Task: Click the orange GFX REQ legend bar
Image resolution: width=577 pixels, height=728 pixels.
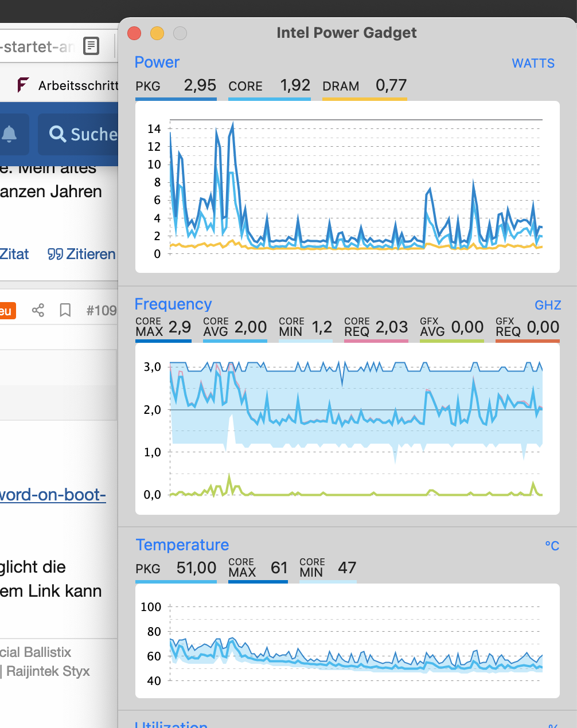Action: 528,341
